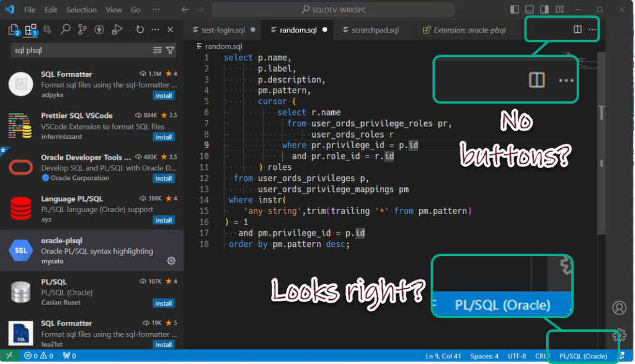635x364 pixels.
Task: Click the random.sql breadcrumb
Action: (219, 46)
